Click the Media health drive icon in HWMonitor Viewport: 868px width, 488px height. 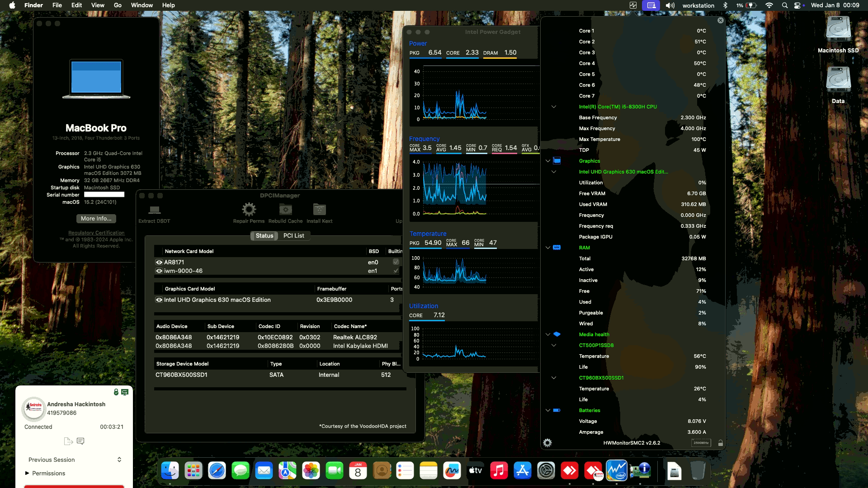tap(557, 334)
